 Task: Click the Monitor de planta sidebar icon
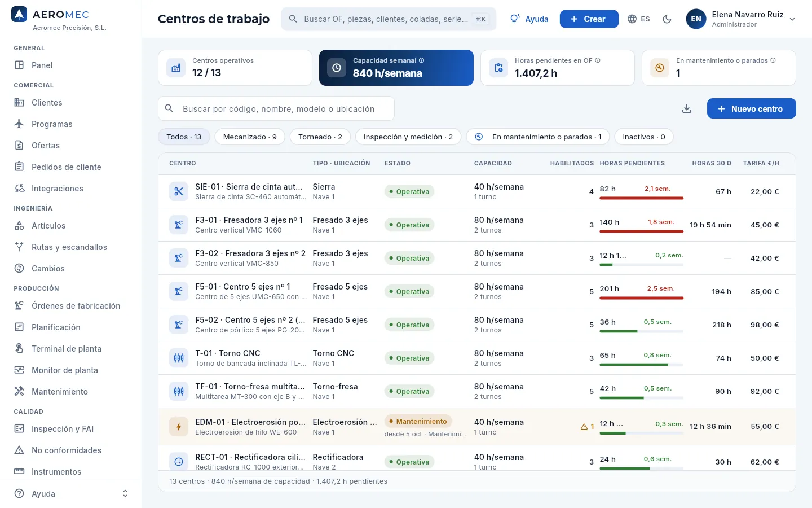click(x=19, y=370)
